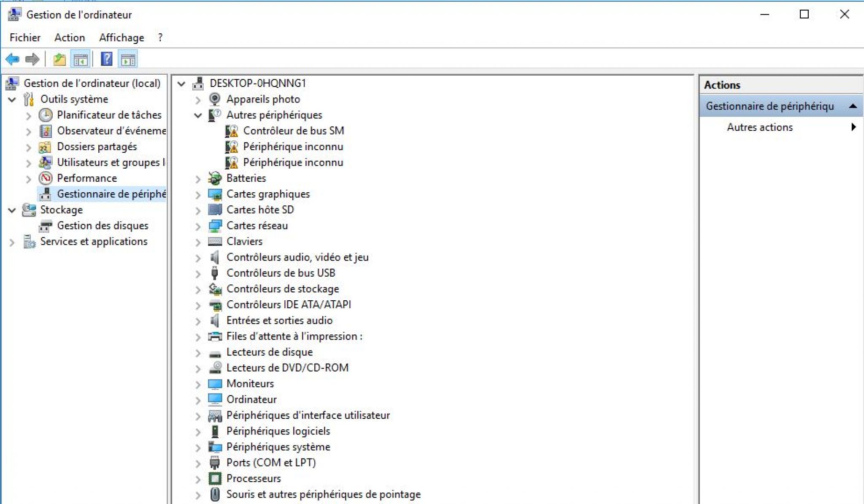Open the Autres actions submenu

759,127
